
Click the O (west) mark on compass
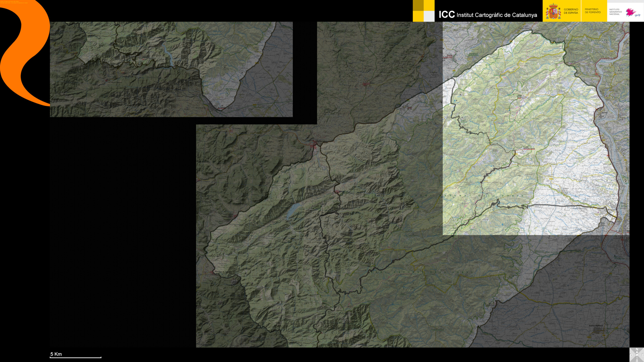(631, 355)
